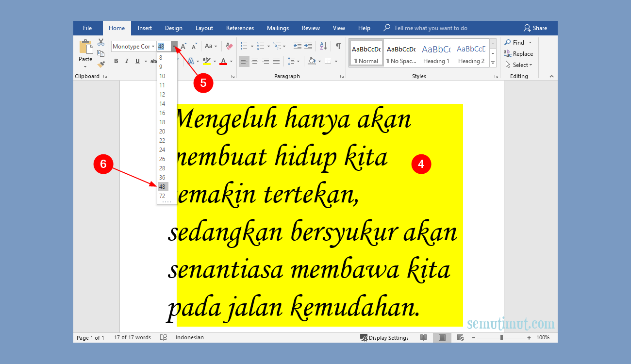Click the Replace button
Image resolution: width=631 pixels, height=364 pixels.
coord(518,54)
